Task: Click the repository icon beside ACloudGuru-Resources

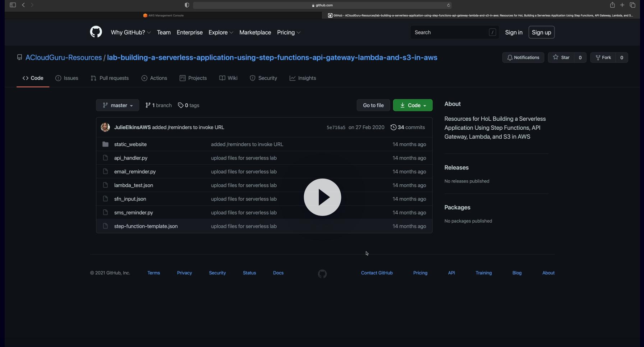Action: (20, 57)
